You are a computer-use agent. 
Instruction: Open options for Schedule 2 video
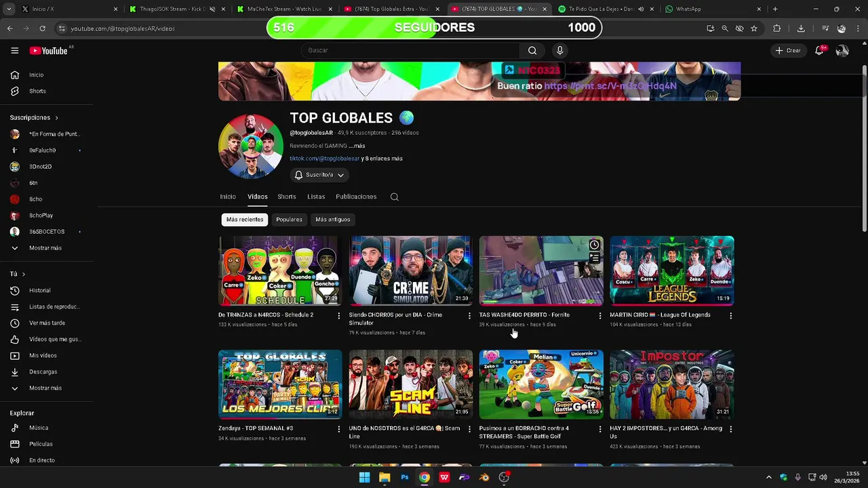tap(338, 315)
